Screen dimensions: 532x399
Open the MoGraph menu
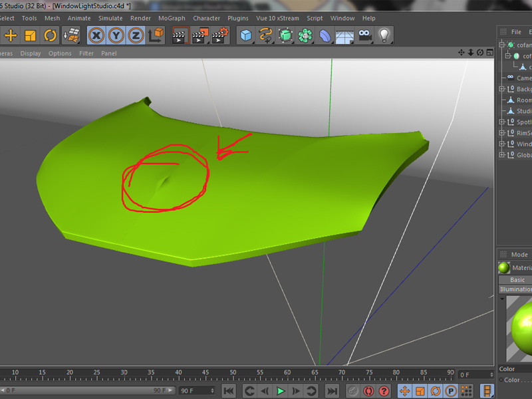click(172, 19)
